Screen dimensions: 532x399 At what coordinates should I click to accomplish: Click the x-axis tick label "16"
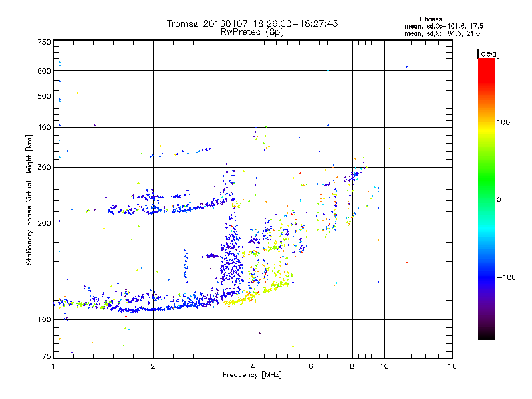(x=452, y=366)
